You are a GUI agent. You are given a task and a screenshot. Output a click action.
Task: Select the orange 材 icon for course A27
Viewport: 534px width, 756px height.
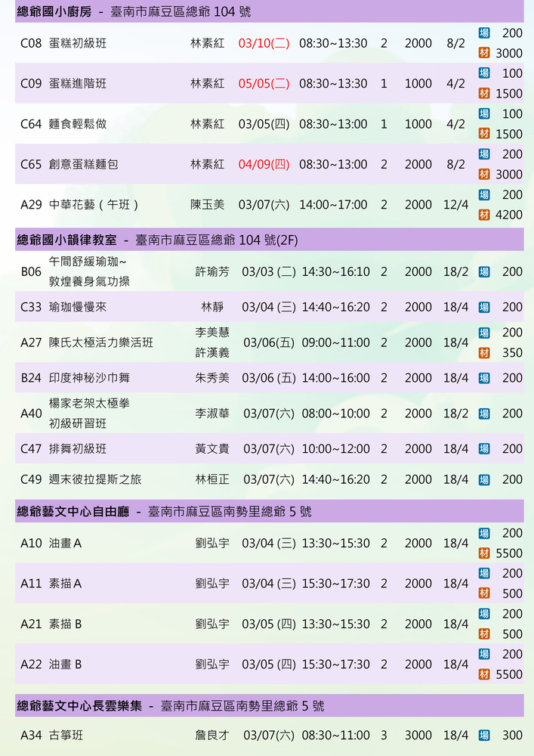(484, 353)
